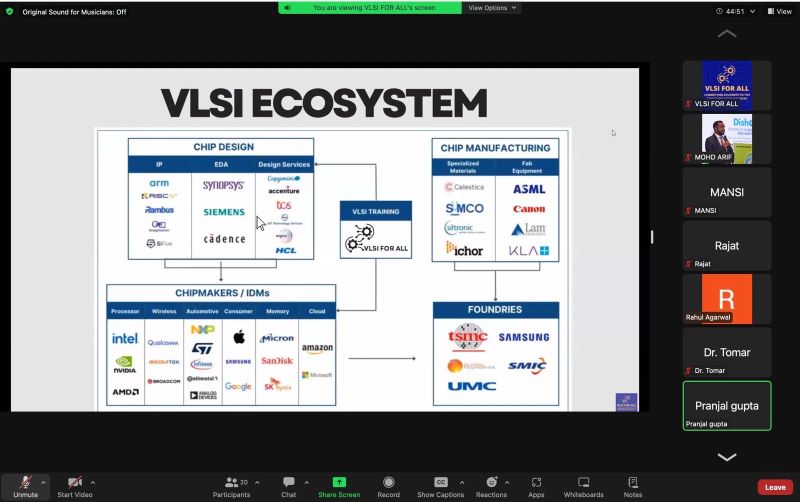
Task: Click the CHIPMAKERS / IDMs heading
Action: [x=222, y=293]
